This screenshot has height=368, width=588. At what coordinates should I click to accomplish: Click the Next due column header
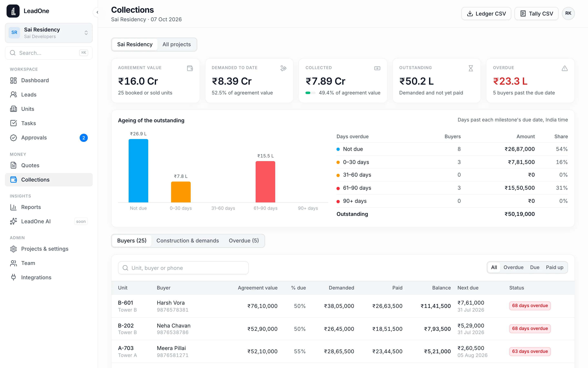click(468, 288)
